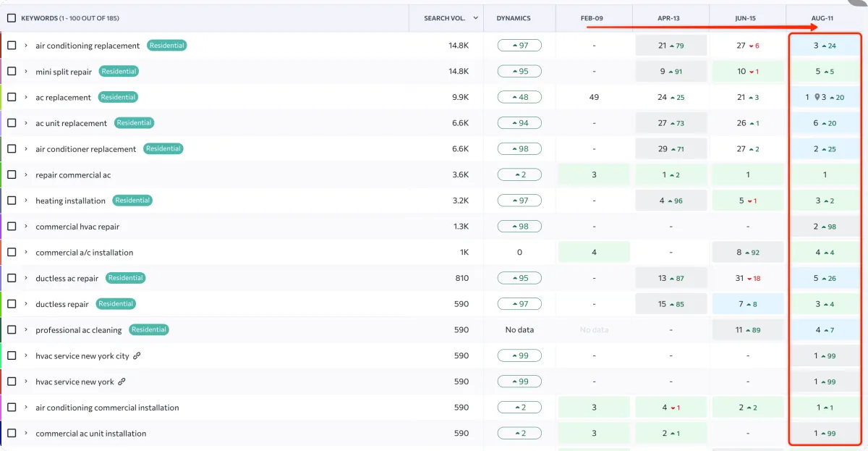Expand 'mini split repair' row details

click(x=26, y=72)
